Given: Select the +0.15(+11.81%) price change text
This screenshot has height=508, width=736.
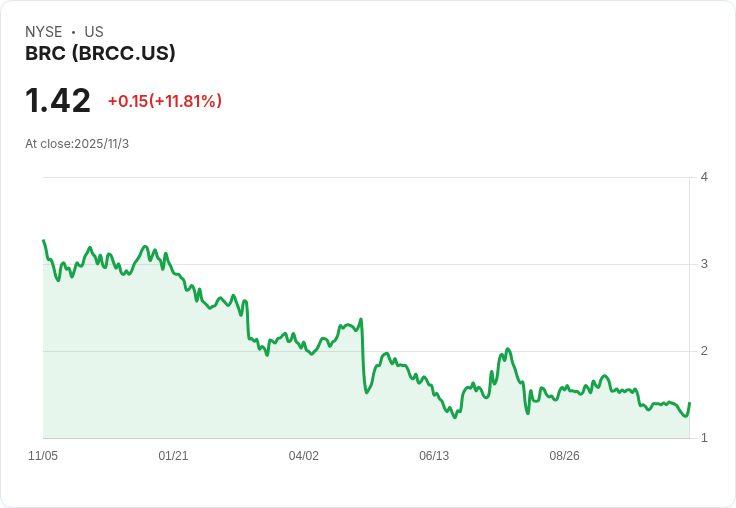Looking at the screenshot, I should pyautogui.click(x=165, y=101).
